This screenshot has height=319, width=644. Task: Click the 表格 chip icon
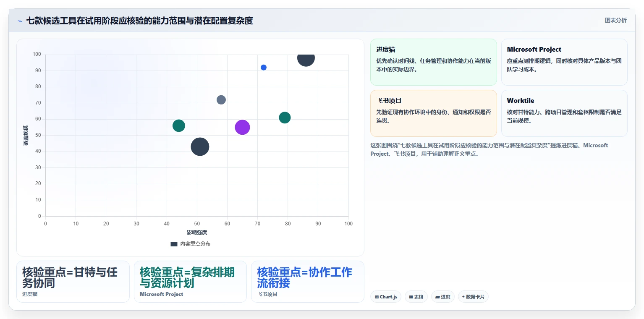[x=411, y=297]
